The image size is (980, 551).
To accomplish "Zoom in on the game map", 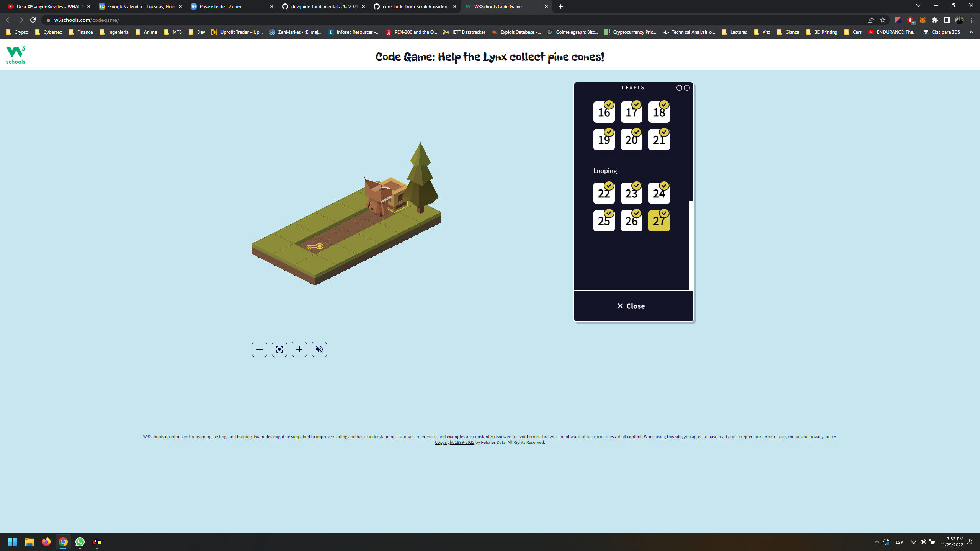I will point(299,349).
